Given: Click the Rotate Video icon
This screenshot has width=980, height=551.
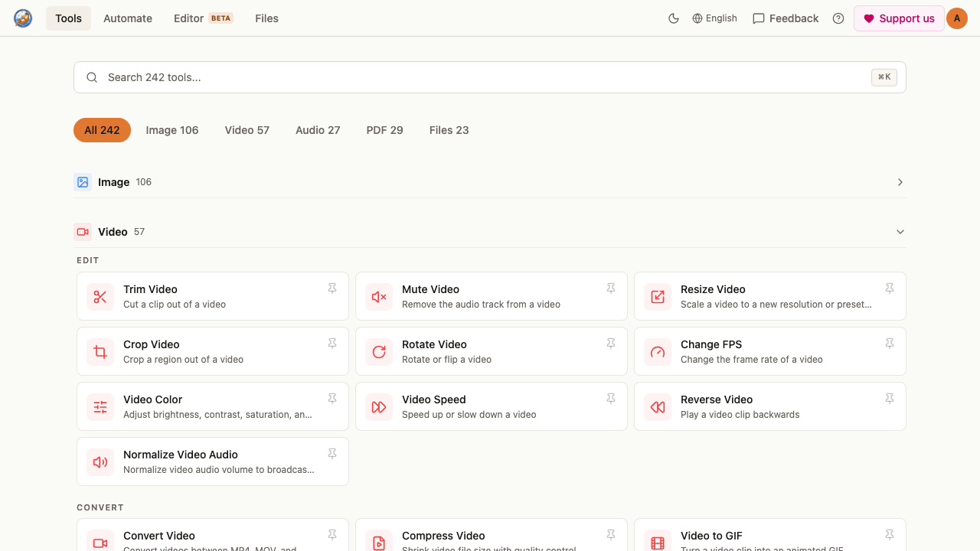Looking at the screenshot, I should click(379, 351).
